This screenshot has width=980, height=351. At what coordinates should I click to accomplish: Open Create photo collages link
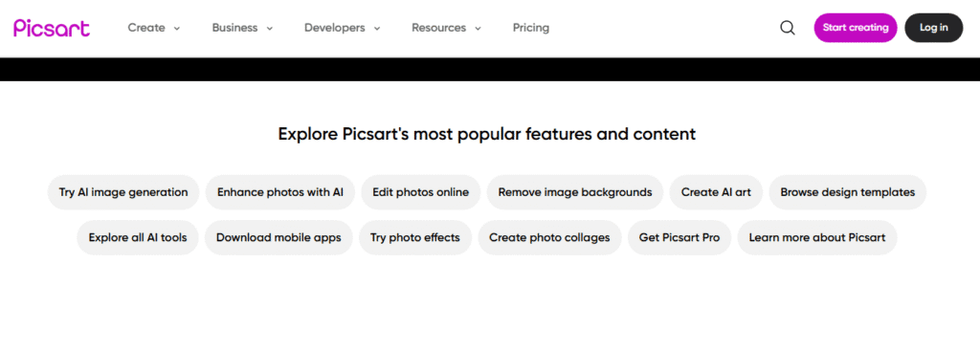[x=549, y=237]
